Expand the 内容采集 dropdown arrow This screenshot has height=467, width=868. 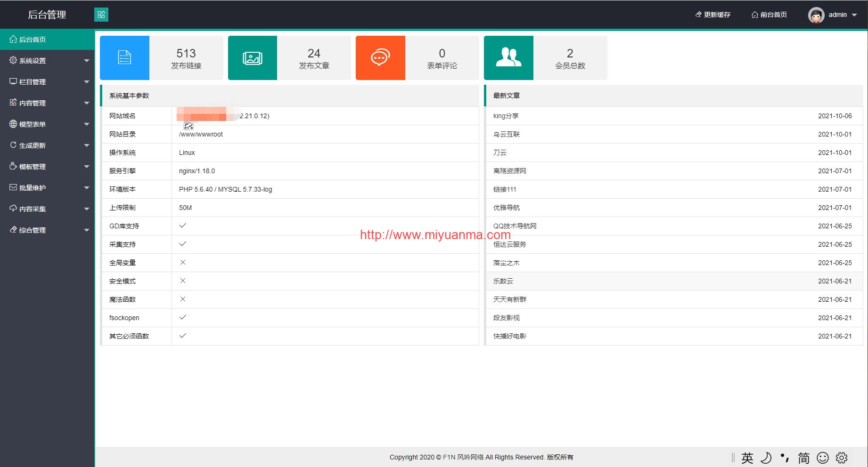87,209
